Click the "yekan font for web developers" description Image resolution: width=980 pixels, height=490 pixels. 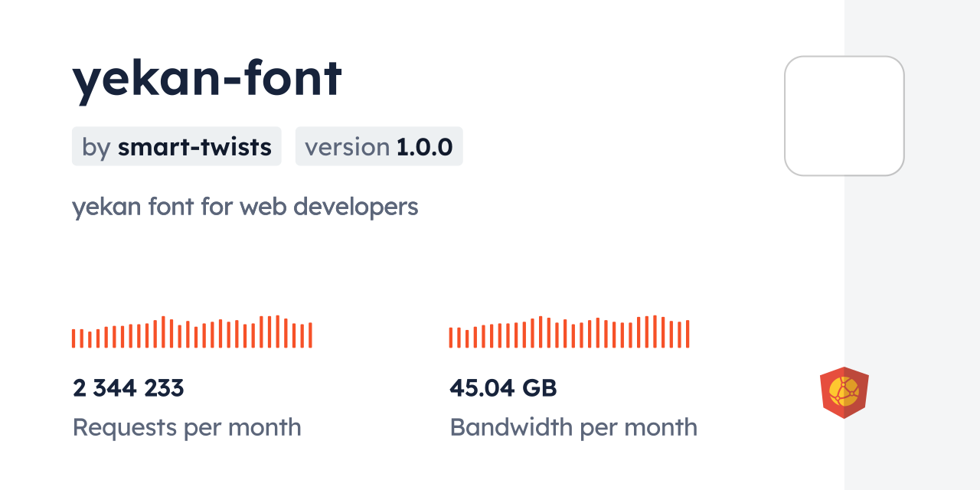(245, 207)
